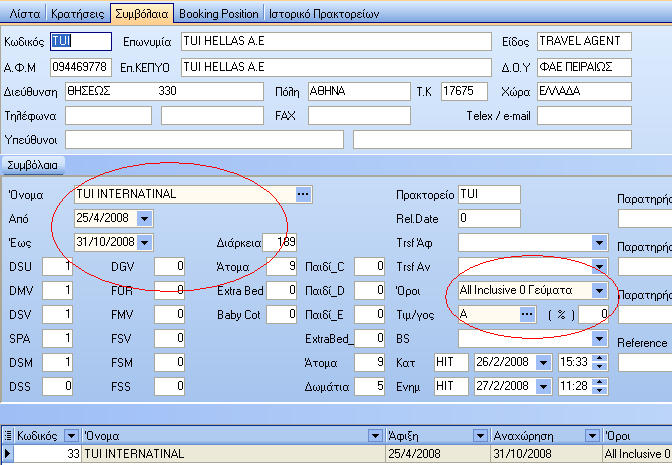Click the percent (%) field showing 0

click(x=593, y=315)
